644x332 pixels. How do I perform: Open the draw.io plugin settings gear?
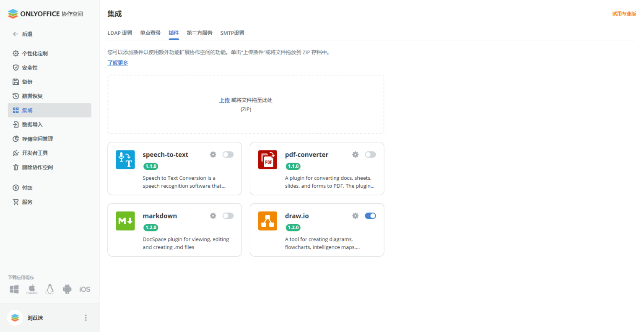pyautogui.click(x=356, y=216)
